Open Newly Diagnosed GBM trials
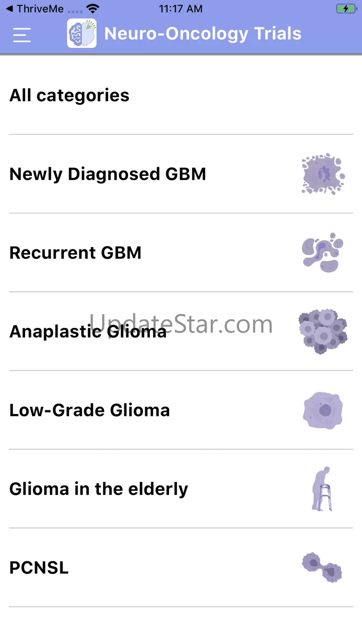Image resolution: width=362 pixels, height=644 pixels. click(x=108, y=174)
